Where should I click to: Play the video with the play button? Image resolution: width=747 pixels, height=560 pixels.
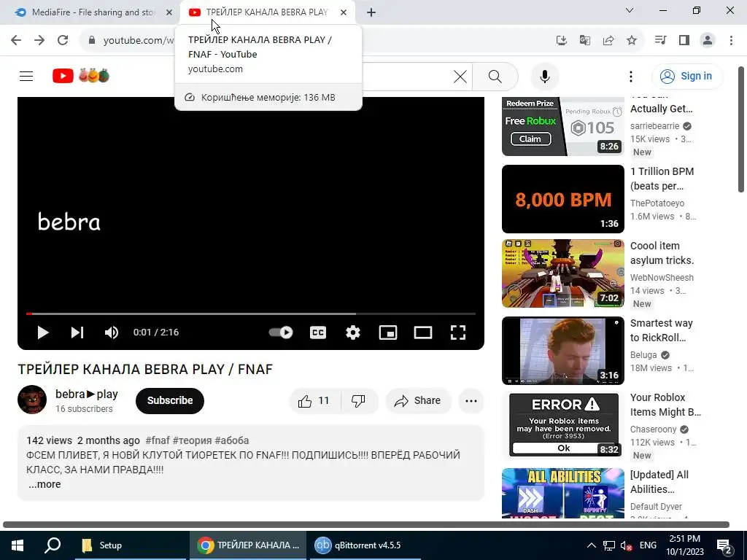43,332
